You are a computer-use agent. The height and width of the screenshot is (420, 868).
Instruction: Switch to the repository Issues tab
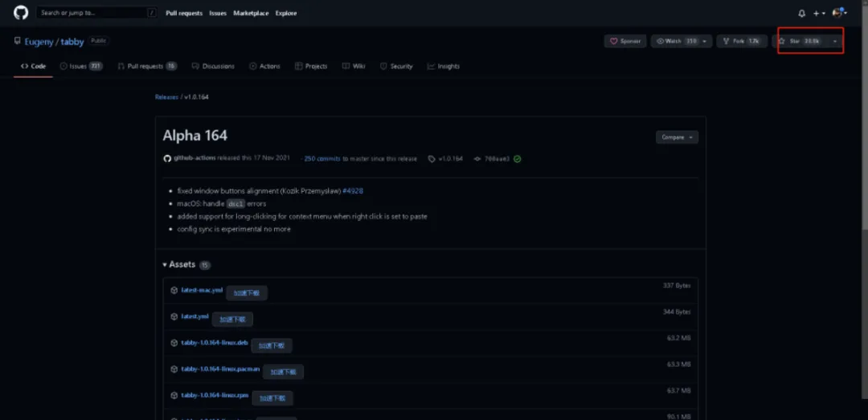[x=81, y=67]
